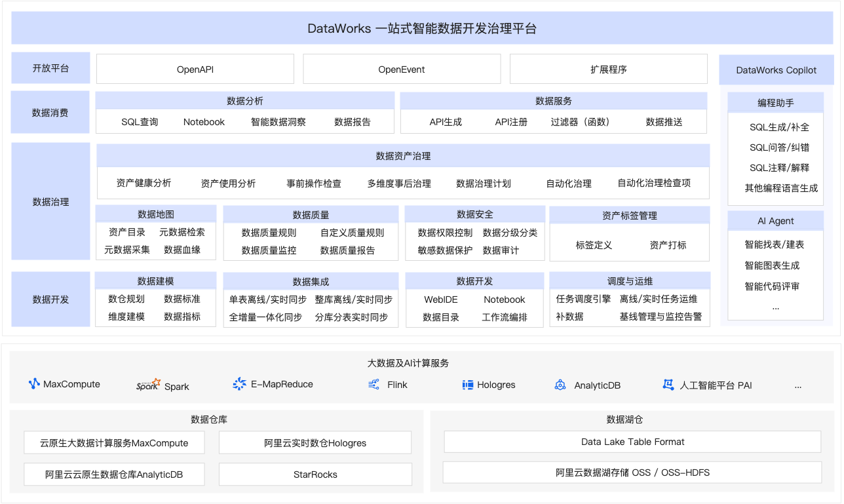
Task: Click the AnalyticDB icon
Action: (560, 385)
